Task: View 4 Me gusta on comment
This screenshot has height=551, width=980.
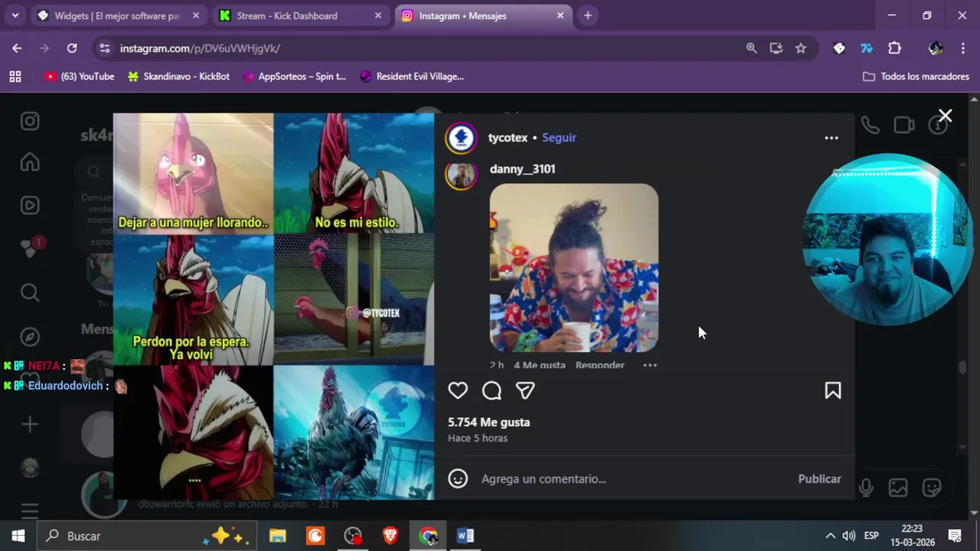Action: tap(539, 365)
